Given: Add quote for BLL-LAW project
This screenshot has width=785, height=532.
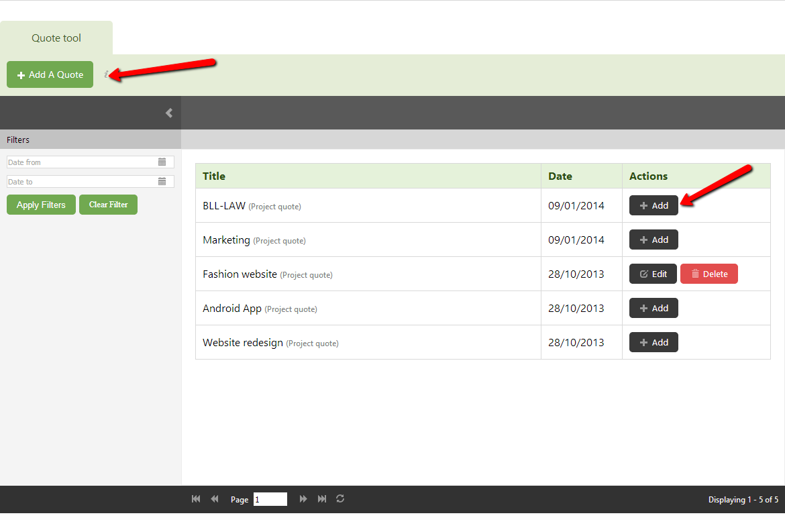Looking at the screenshot, I should (653, 205).
